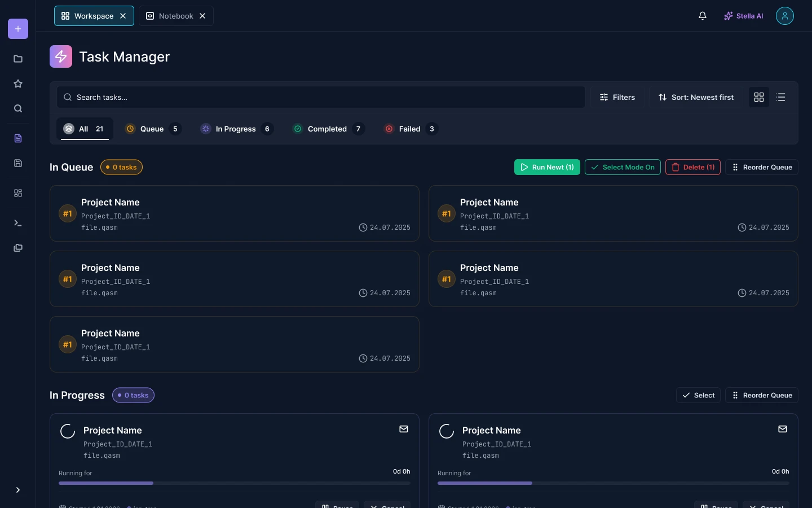The image size is (812, 508).
Task: Click Reorder Queue in In Queue section
Action: [x=762, y=167]
